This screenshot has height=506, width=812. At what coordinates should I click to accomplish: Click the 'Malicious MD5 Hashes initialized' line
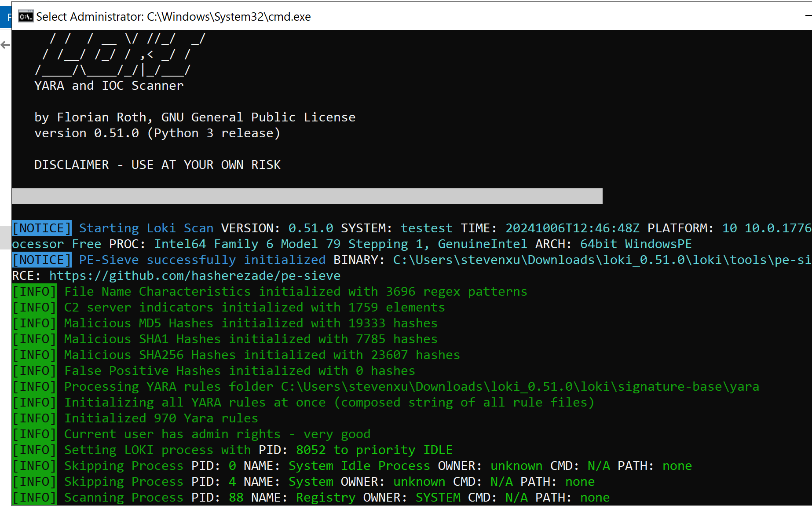pyautogui.click(x=225, y=323)
